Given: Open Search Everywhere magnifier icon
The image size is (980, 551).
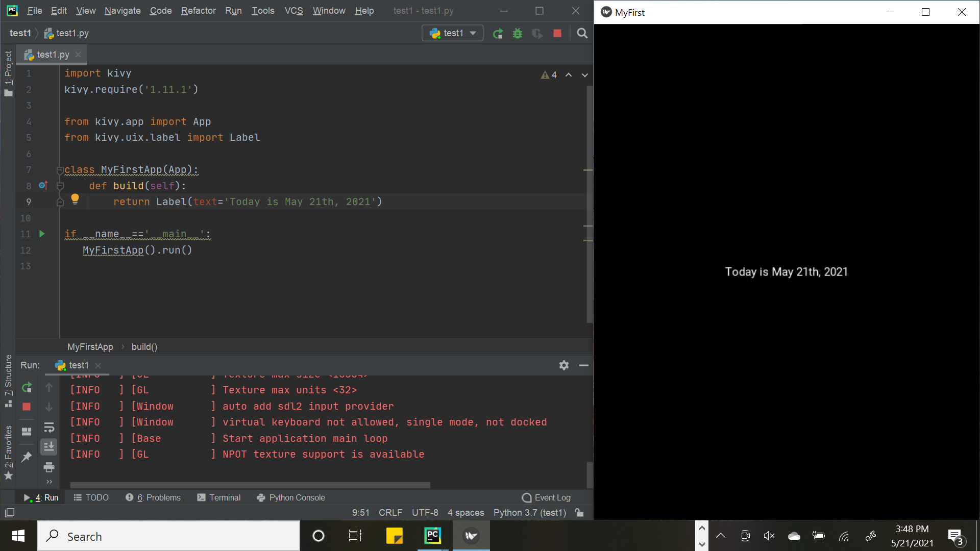Looking at the screenshot, I should [582, 34].
